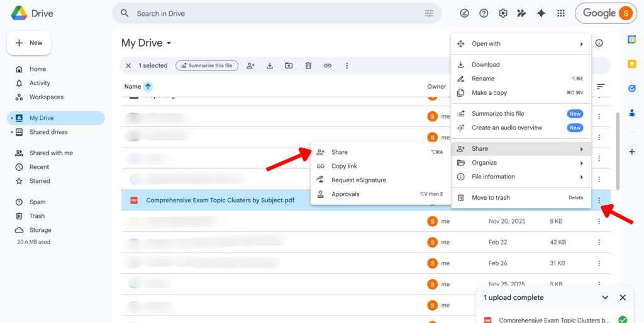Expand the File information submenu
Screen dimensions: 644x323
(x=521, y=177)
